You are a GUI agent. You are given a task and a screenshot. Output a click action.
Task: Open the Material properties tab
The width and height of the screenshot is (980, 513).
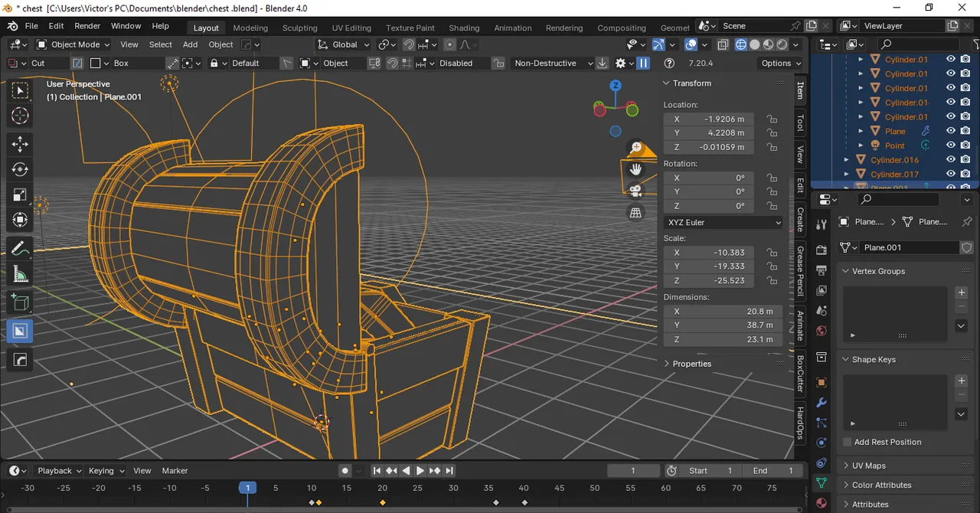coord(822,503)
